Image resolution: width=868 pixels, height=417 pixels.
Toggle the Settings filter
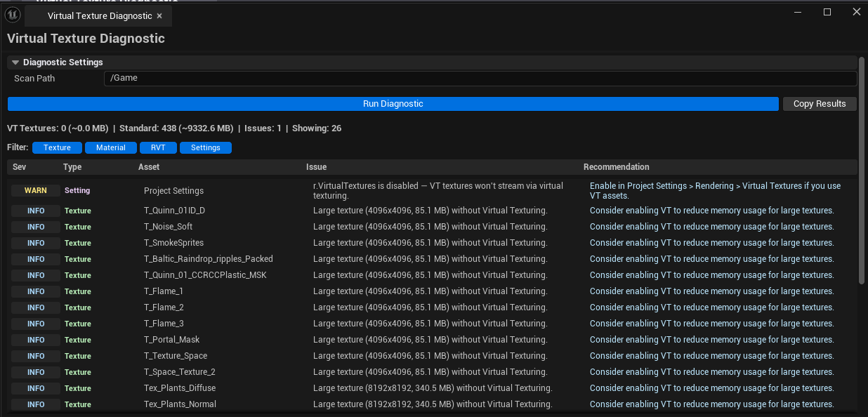[x=206, y=147]
